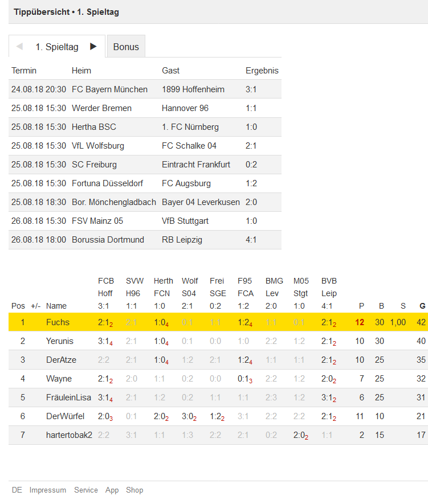Image resolution: width=428 pixels, height=504 pixels.
Task: Go to next Spieltag with right arrow
Action: tap(93, 47)
